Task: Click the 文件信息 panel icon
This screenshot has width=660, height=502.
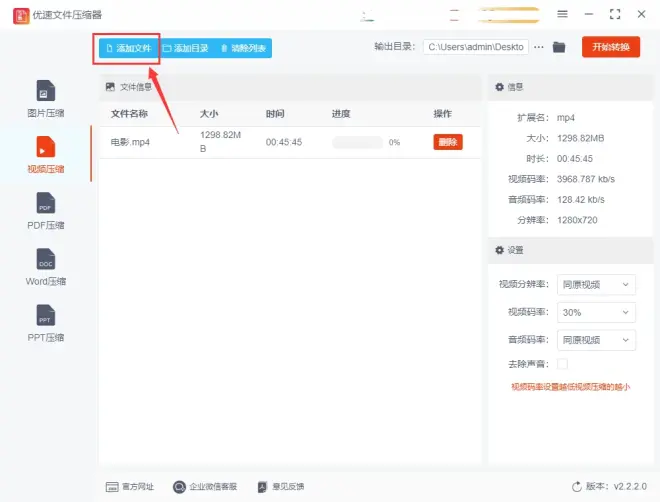Action: pos(110,87)
